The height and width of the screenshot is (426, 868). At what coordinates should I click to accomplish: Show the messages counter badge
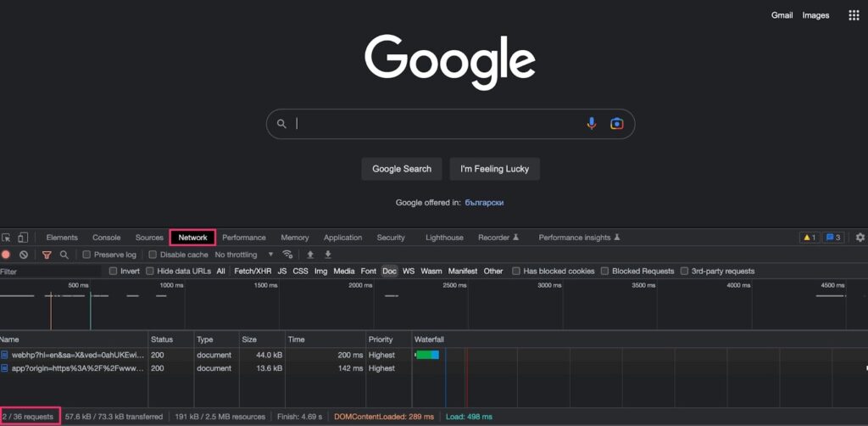click(833, 238)
